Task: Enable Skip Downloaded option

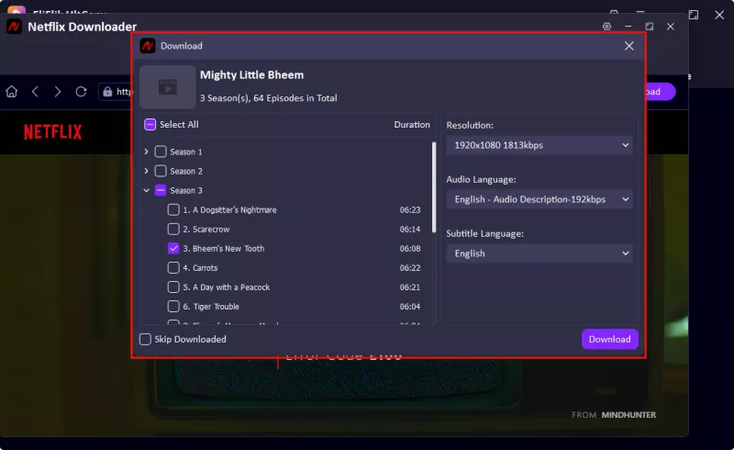Action: point(145,339)
